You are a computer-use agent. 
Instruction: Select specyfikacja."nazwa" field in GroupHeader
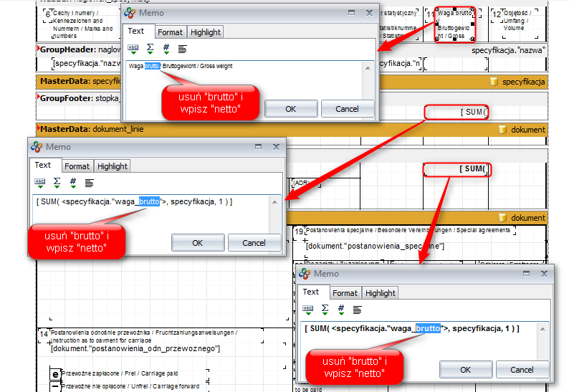click(86, 64)
